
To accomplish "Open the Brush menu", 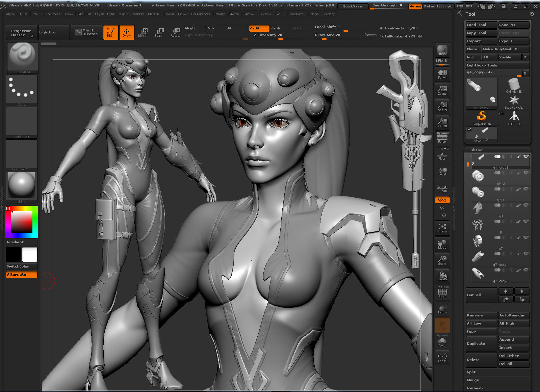I will tap(23, 14).
